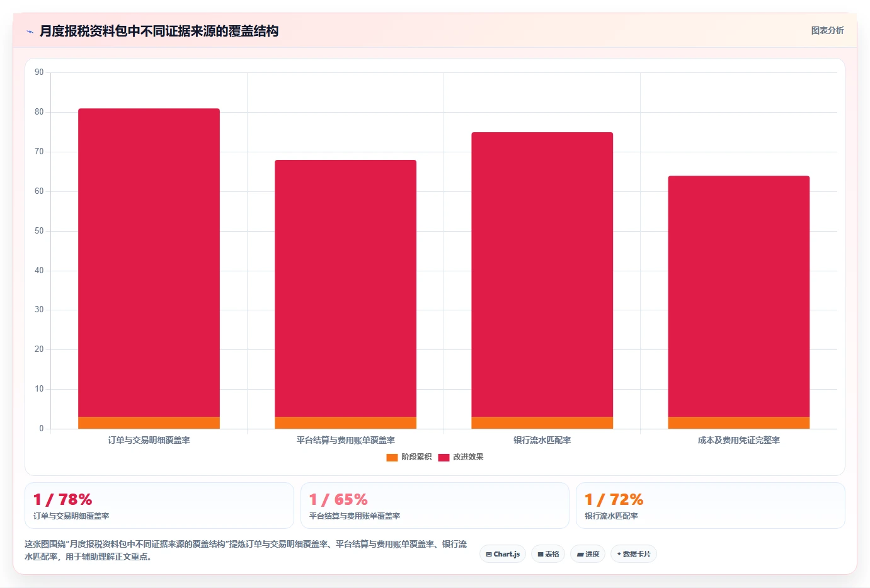Click the y-axis value 50

(39, 231)
